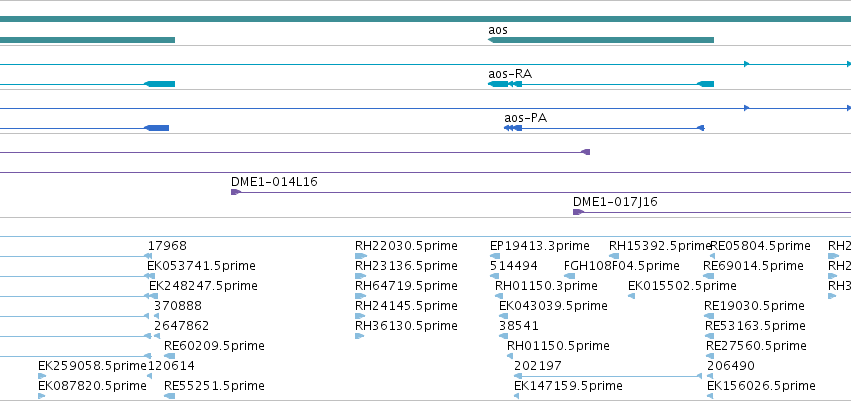Image resolution: width=851 pixels, height=401 pixels.
Task: Select the FGH108F04.5prime EST marker
Action: 569,276
